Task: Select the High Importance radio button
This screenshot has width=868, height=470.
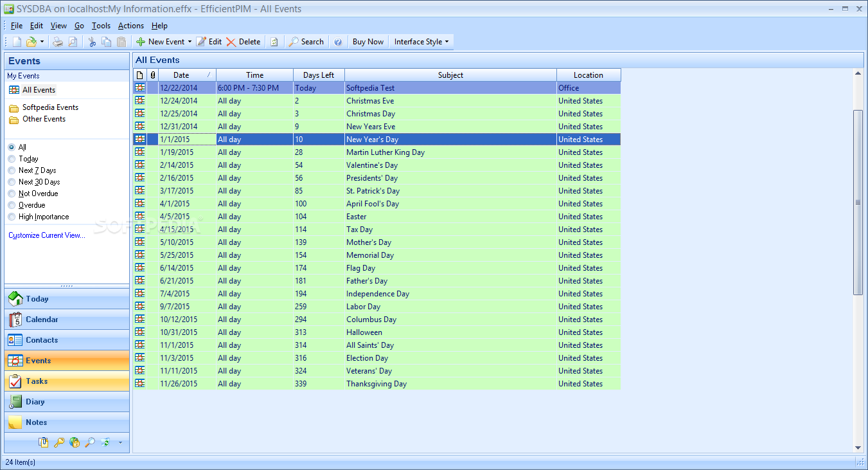Action: [x=12, y=217]
